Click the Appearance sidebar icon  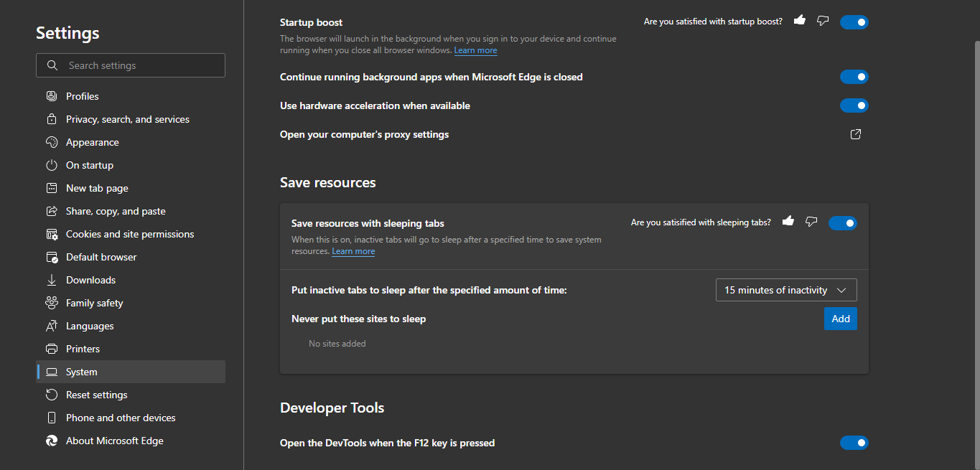(x=52, y=141)
